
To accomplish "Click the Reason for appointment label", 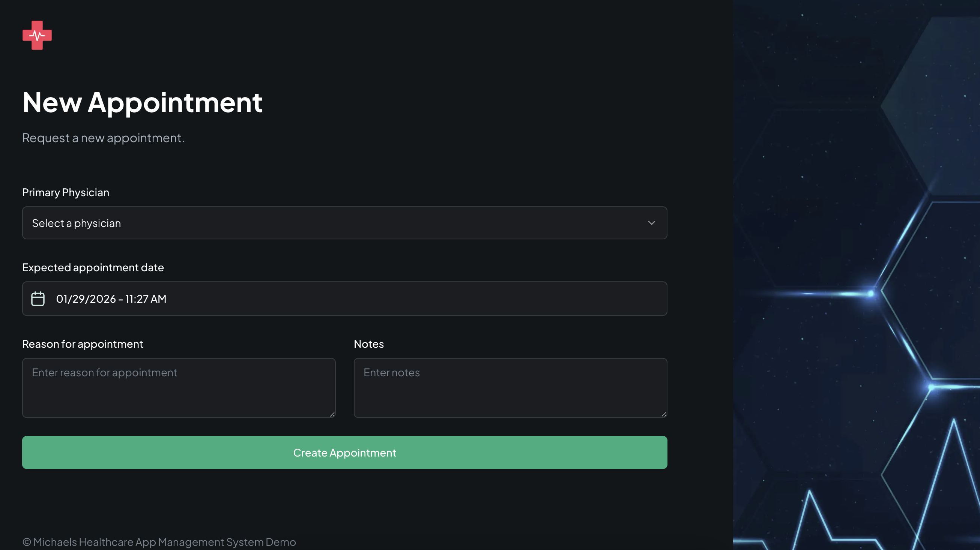I will pos(83,344).
